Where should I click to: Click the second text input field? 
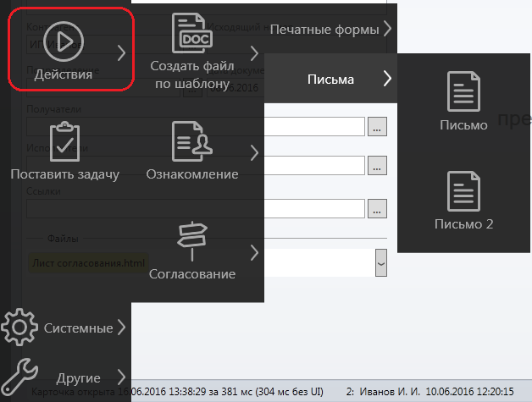tap(313, 164)
